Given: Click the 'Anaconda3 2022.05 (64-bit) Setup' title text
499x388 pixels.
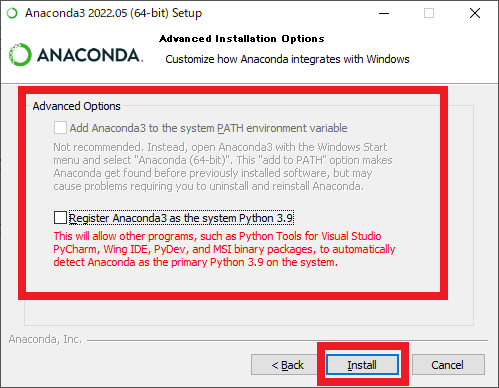Looking at the screenshot, I should pos(113,13).
